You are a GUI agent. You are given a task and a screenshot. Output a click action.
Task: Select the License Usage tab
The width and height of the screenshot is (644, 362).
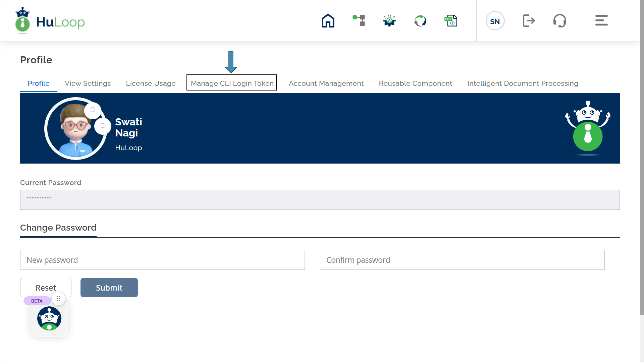coord(151,83)
